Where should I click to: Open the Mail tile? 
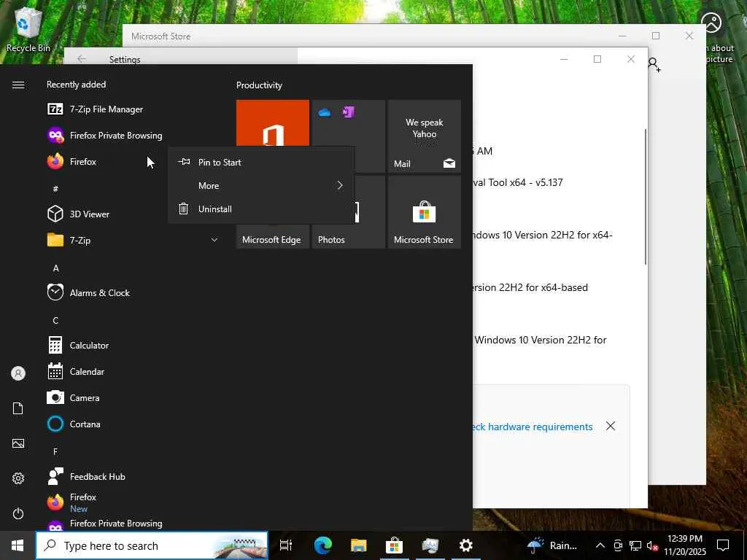(x=424, y=136)
